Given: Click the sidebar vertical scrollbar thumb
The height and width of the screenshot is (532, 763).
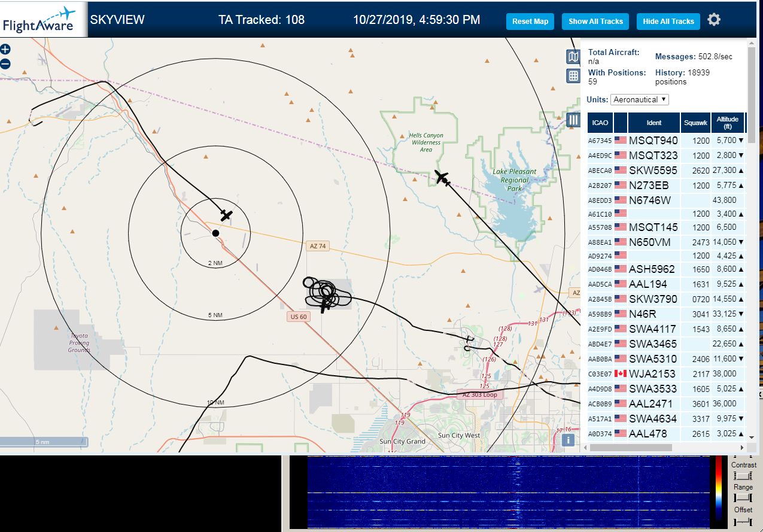Looking at the screenshot, I should [x=752, y=95].
